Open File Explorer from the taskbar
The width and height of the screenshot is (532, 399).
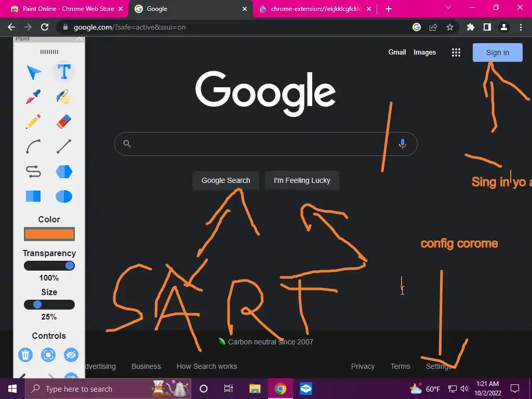pyautogui.click(x=255, y=389)
